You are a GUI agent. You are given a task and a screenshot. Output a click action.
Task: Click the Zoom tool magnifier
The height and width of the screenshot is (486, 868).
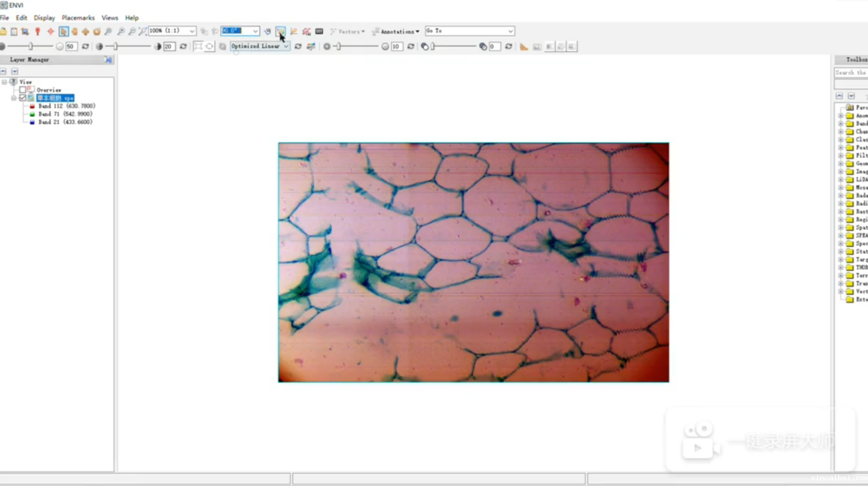point(108,31)
